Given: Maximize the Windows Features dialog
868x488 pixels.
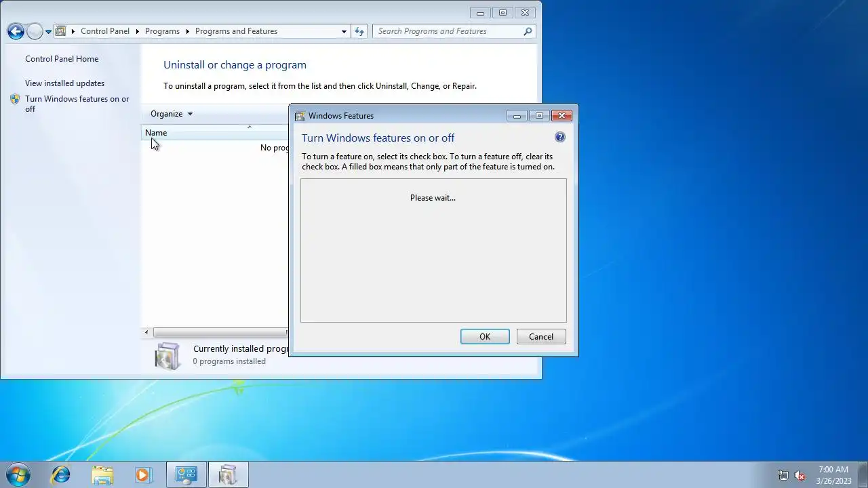Looking at the screenshot, I should [x=539, y=116].
